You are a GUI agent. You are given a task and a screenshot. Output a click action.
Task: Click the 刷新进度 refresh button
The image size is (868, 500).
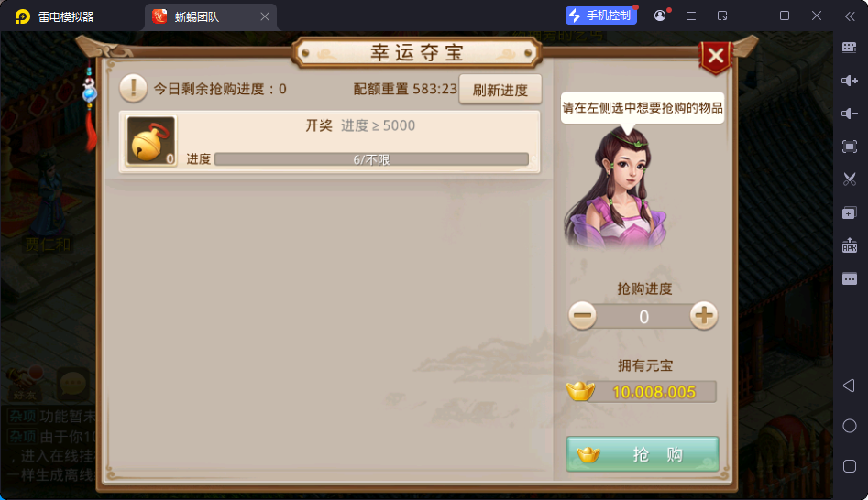point(500,90)
